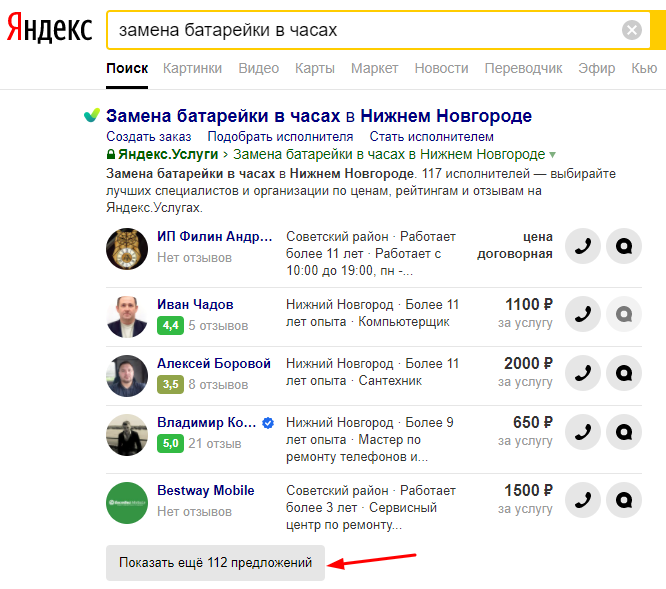Screen dimensions: 666x589
Task: Click the Yandex logo
Action: (50, 28)
